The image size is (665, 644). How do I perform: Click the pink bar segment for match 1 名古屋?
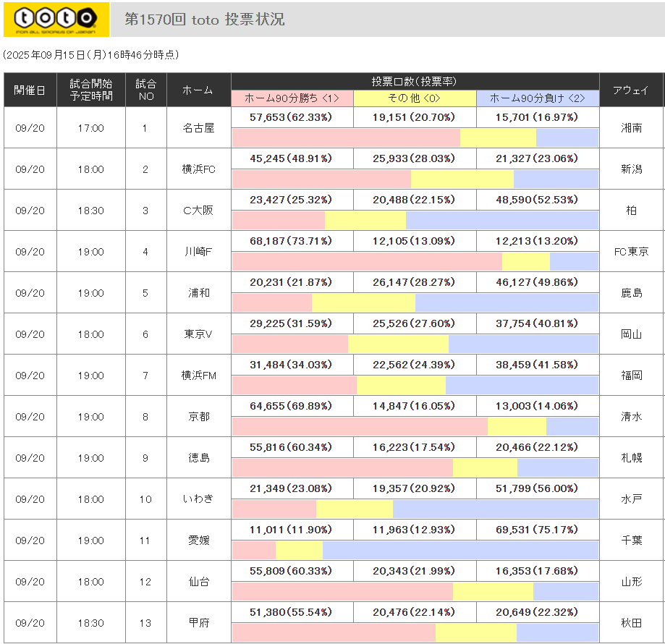pyautogui.click(x=346, y=137)
